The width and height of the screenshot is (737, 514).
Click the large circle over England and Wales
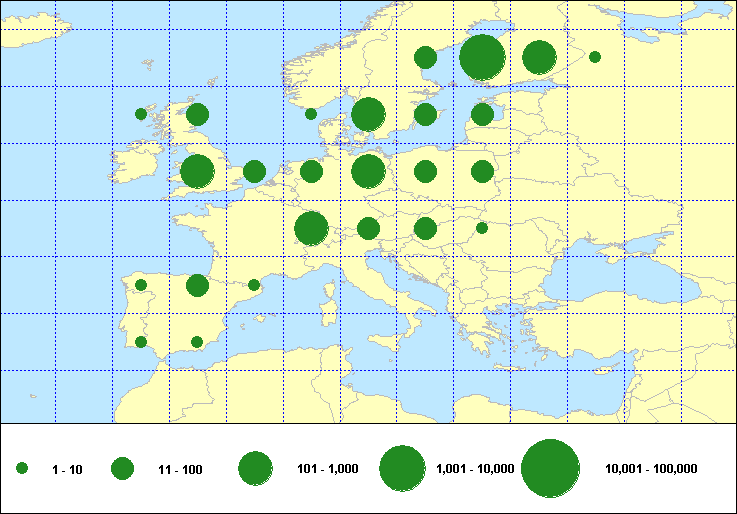197,171
